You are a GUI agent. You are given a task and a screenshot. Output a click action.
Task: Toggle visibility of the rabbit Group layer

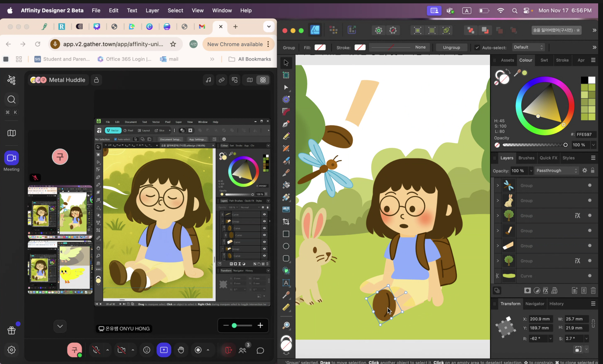tap(590, 200)
